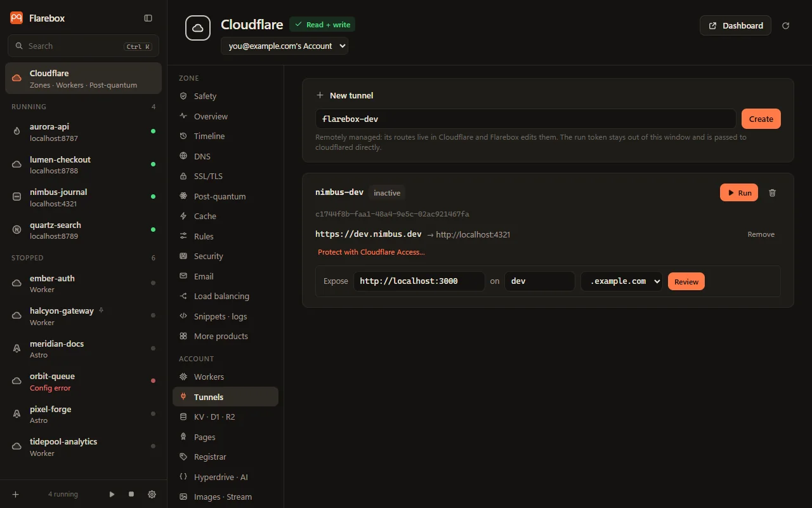Open the Security section
This screenshot has height=508, width=812.
pyautogui.click(x=225, y=256)
